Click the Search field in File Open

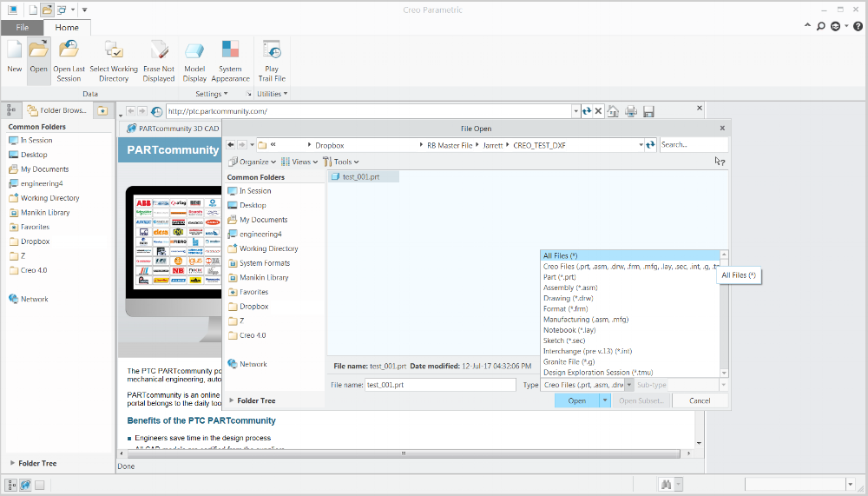pyautogui.click(x=694, y=145)
